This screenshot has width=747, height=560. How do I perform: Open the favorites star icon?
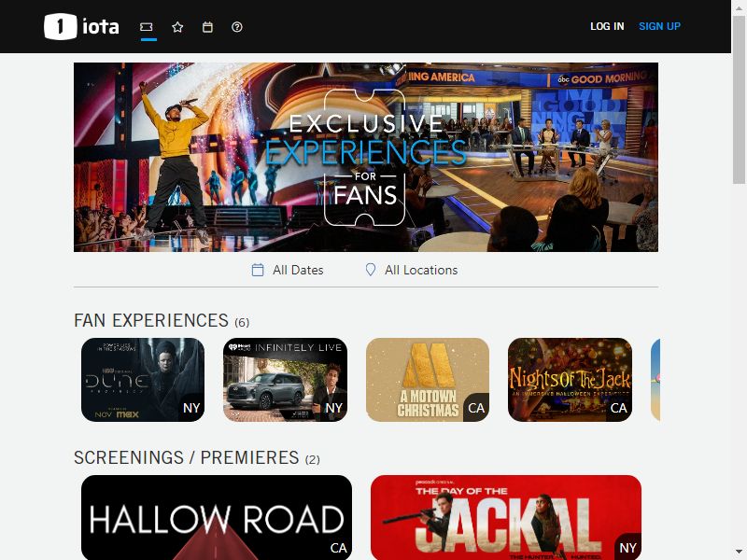[177, 27]
